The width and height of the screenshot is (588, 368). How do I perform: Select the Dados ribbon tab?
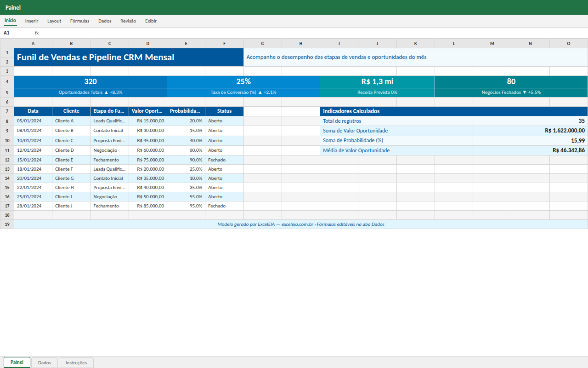tap(105, 21)
